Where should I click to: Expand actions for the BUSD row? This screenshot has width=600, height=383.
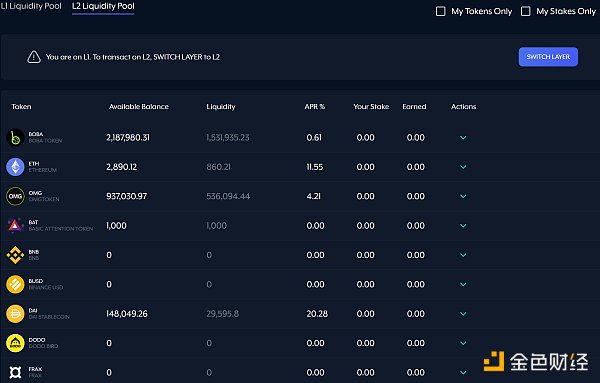[463, 285]
